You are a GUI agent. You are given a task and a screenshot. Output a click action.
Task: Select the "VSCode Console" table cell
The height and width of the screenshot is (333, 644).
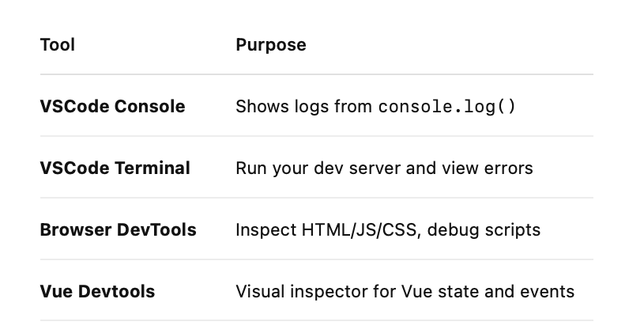pyautogui.click(x=112, y=106)
